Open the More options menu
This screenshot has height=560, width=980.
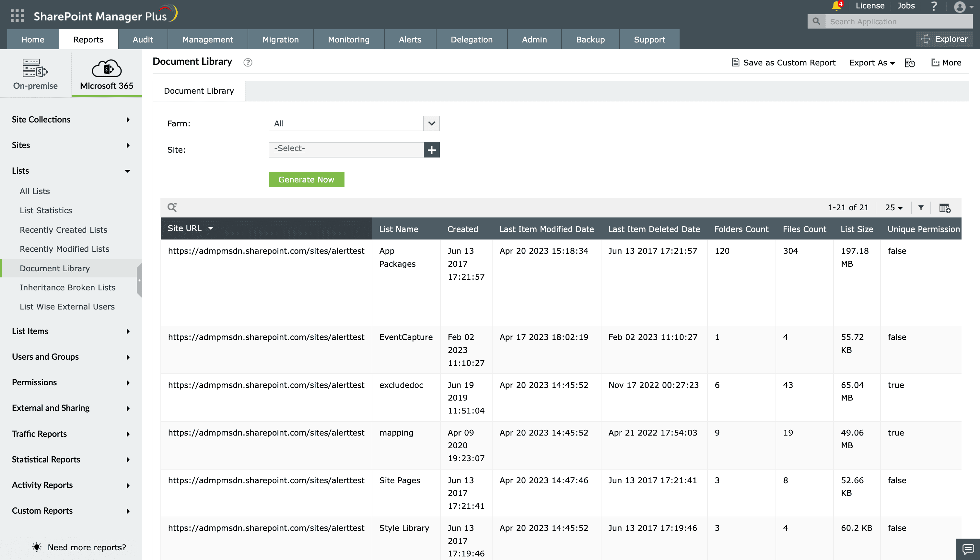point(946,63)
